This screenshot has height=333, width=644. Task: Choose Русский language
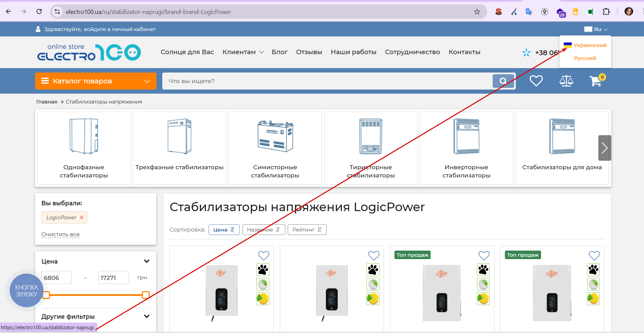click(585, 58)
